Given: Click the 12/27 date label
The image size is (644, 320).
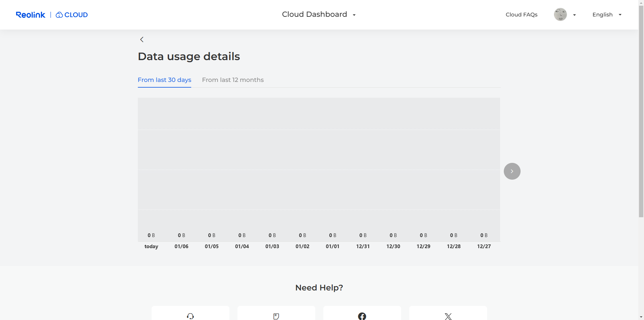Looking at the screenshot, I should click(x=484, y=246).
